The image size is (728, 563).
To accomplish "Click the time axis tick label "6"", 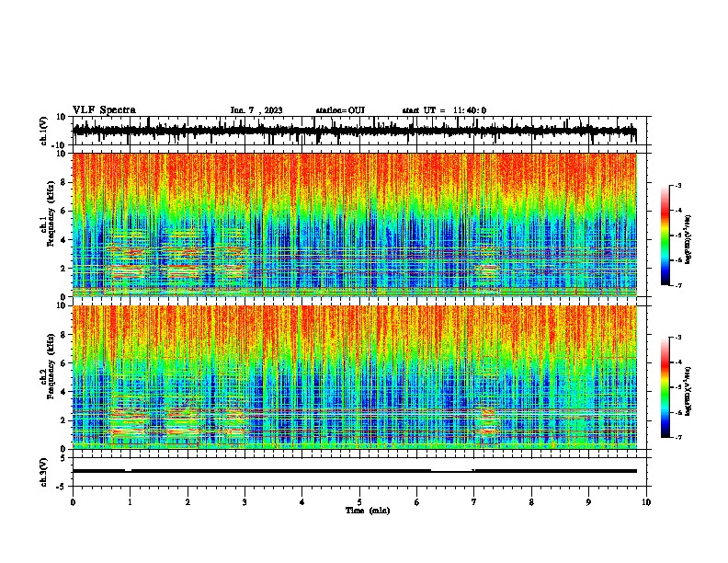I will click(417, 502).
